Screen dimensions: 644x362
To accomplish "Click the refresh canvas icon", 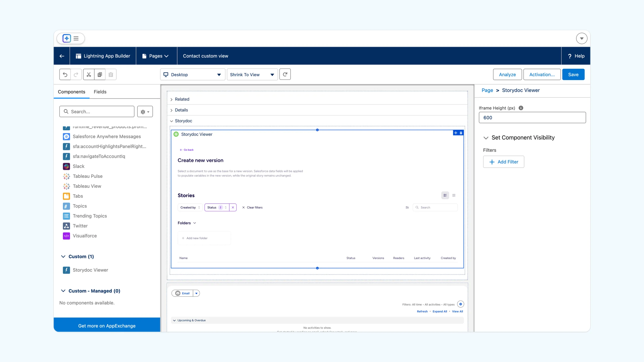I will (x=285, y=74).
